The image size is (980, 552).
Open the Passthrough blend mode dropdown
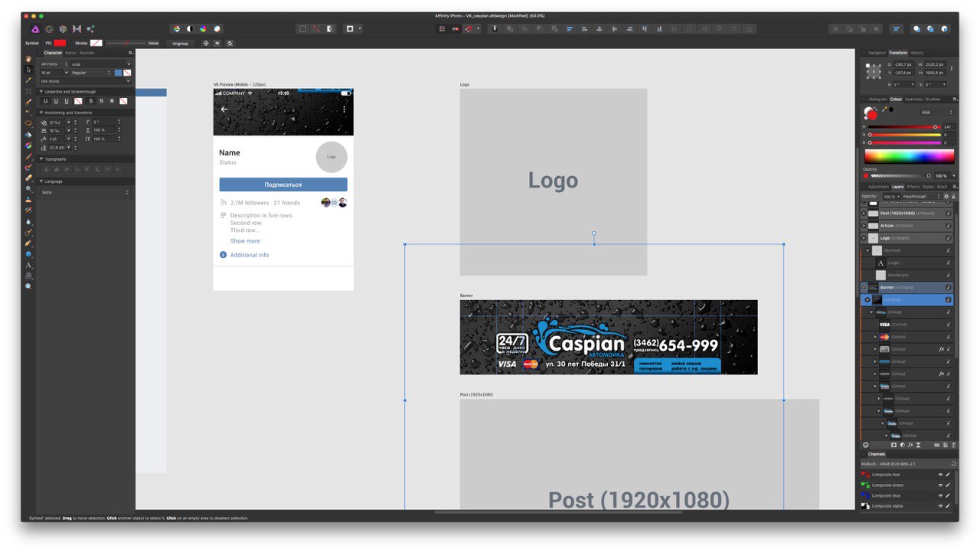click(920, 197)
